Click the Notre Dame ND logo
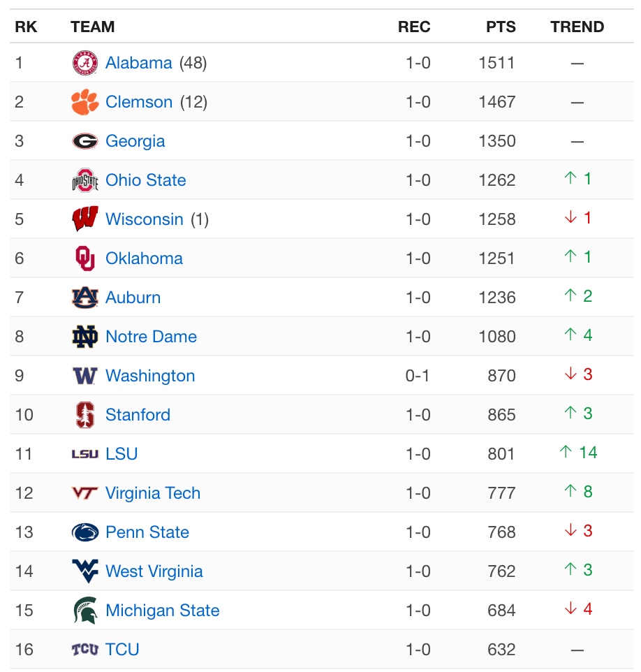641x672 pixels. [85, 337]
